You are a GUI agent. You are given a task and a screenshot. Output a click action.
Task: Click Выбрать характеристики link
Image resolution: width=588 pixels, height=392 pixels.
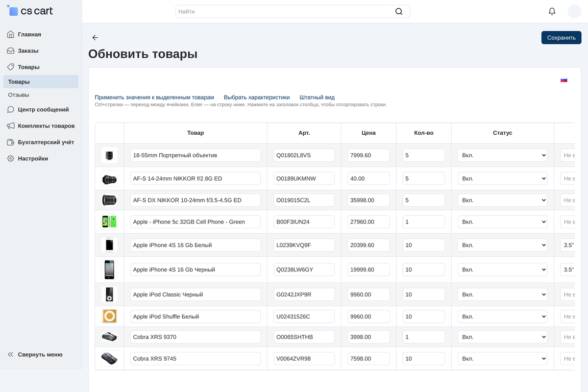tap(257, 98)
